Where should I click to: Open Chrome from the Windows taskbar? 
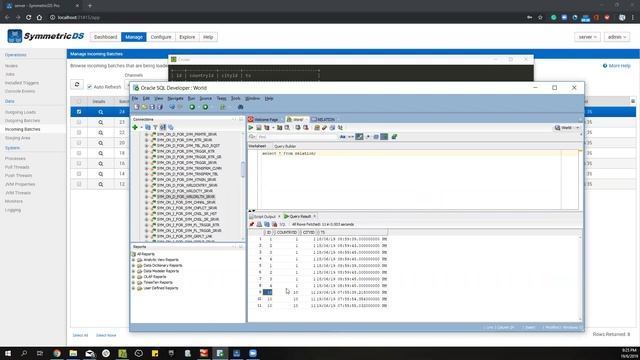click(57, 353)
